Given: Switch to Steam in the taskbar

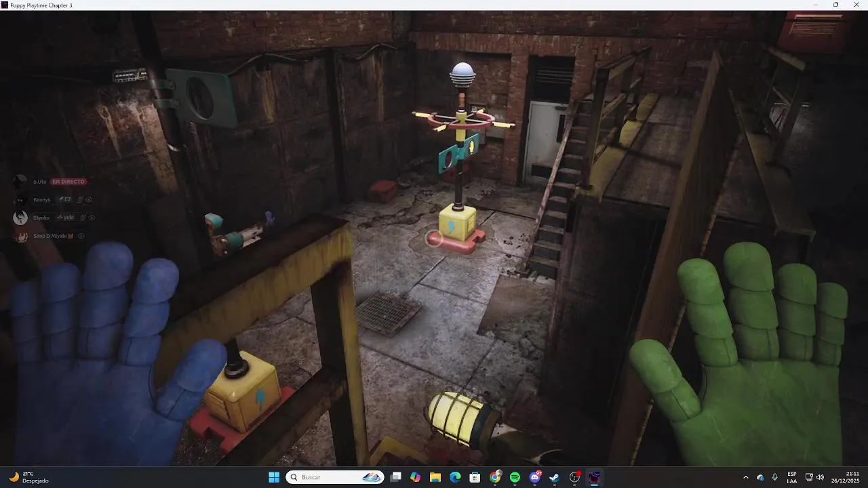Looking at the screenshot, I should (x=555, y=477).
